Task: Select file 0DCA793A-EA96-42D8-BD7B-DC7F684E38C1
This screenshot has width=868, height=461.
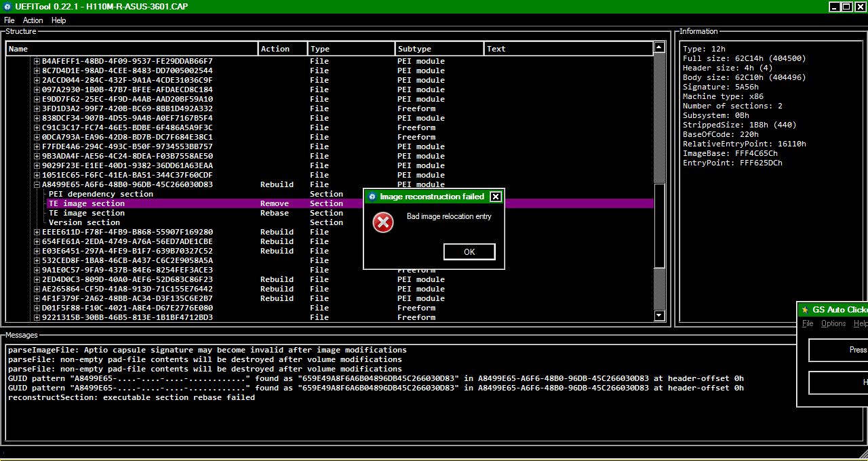Action: 127,137
